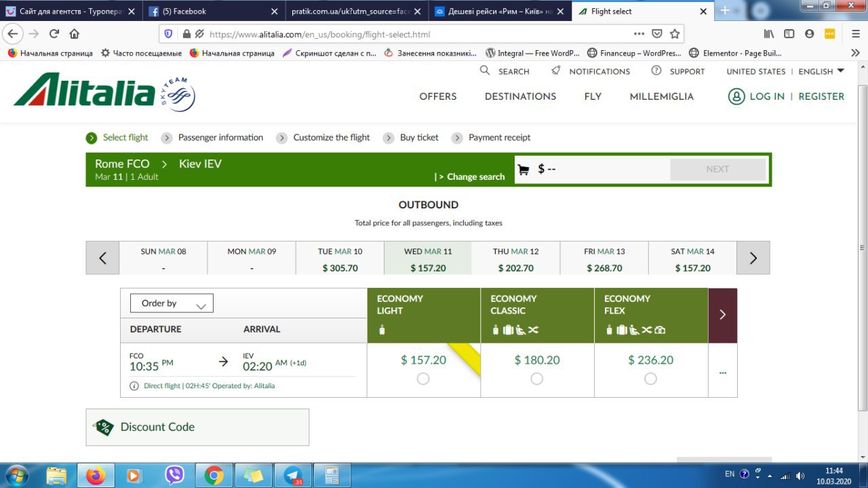
Task: Open a new browser tab
Action: click(725, 11)
